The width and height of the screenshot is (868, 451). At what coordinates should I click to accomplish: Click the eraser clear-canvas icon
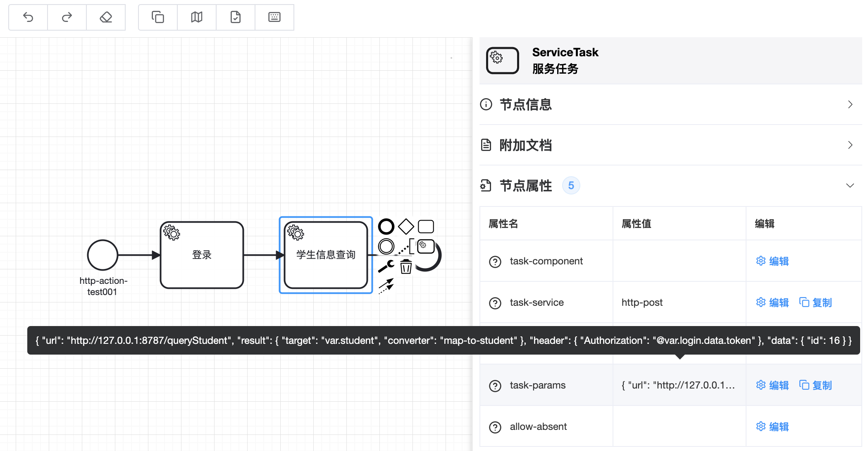tap(106, 17)
